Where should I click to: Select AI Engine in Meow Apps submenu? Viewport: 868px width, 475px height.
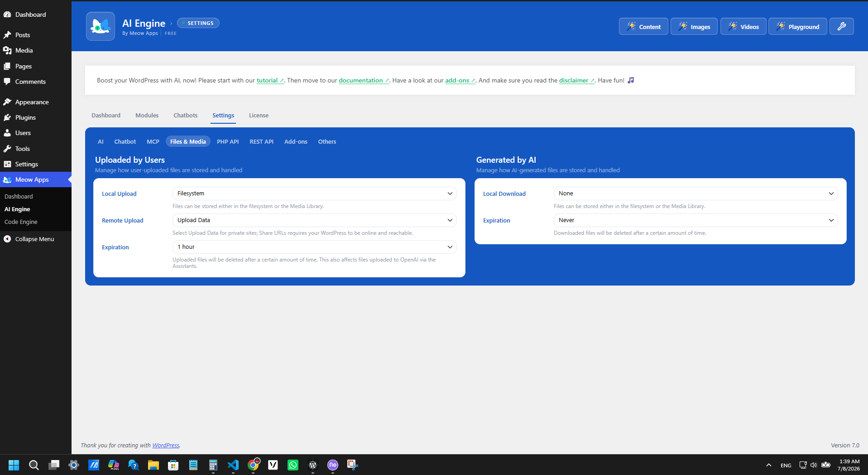coord(17,209)
